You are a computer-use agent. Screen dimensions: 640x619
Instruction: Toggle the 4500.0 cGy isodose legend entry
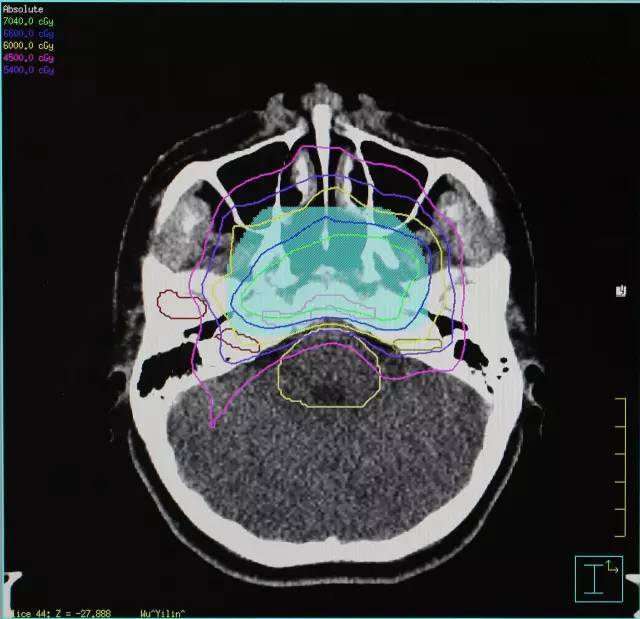28,58
